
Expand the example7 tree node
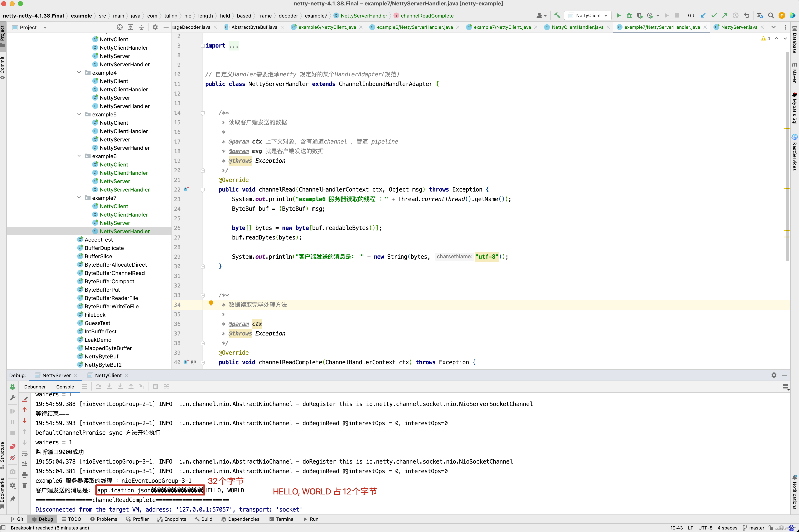79,198
